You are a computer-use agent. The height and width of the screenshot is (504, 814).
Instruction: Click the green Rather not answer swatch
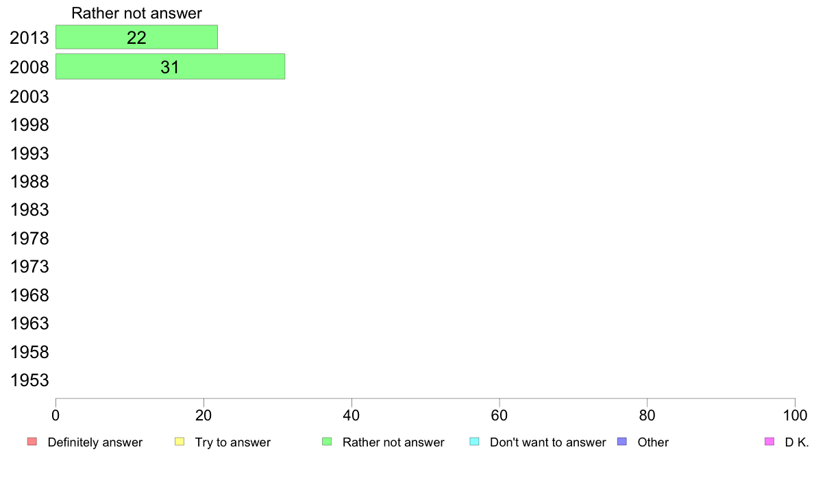[327, 442]
